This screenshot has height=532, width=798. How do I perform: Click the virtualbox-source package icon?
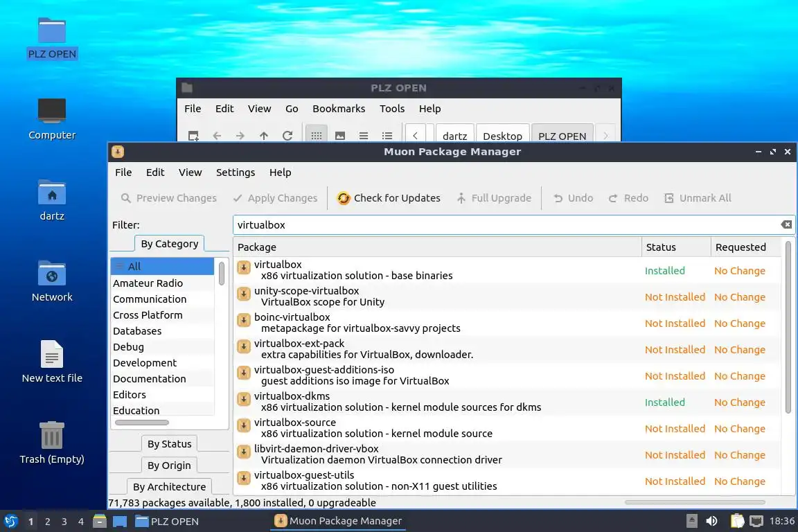244,425
